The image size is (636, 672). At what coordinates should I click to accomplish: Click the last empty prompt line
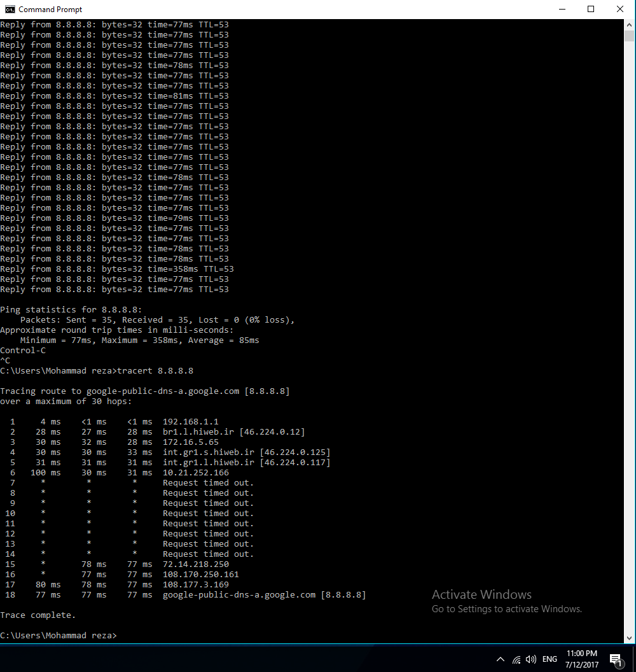tap(59, 636)
